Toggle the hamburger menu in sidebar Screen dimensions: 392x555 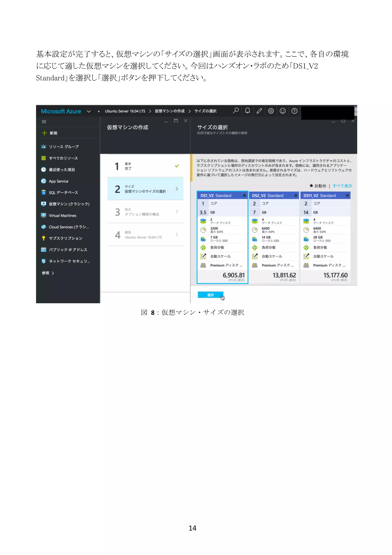tap(44, 122)
